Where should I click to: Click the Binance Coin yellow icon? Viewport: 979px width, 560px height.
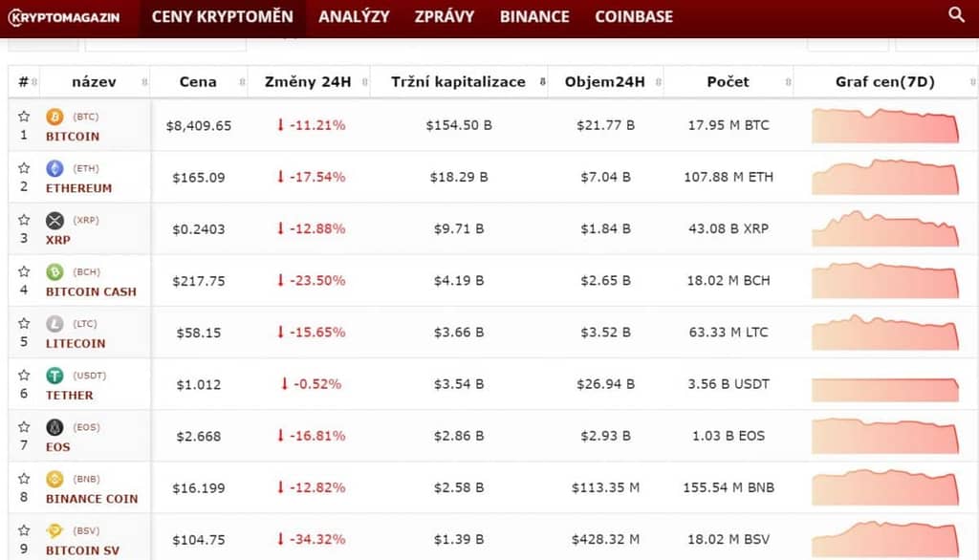click(x=54, y=480)
